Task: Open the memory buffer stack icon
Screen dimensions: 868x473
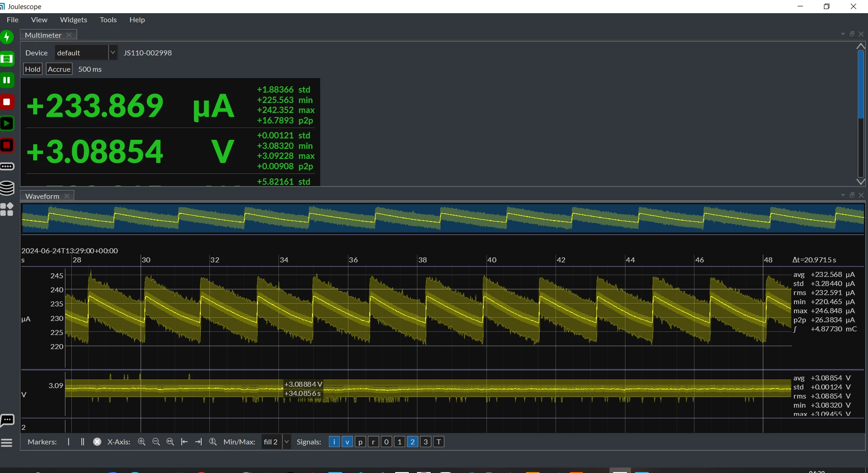Action: pyautogui.click(x=7, y=188)
